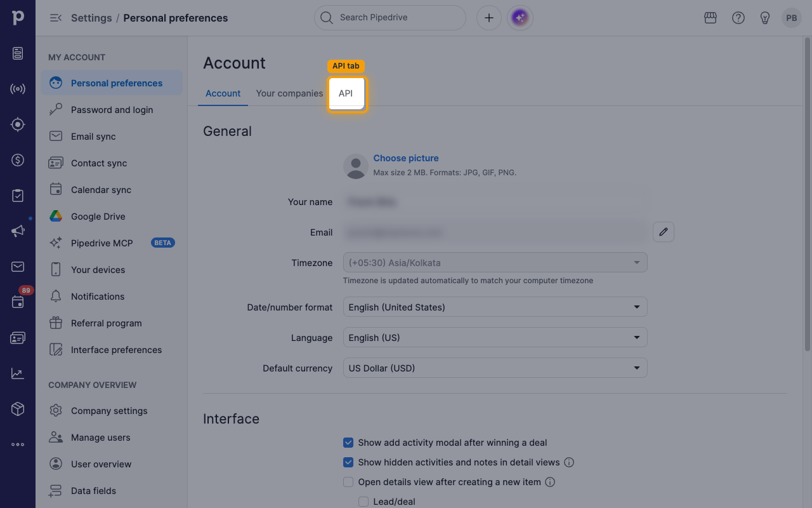Click the profile picture placeholder avatar
The height and width of the screenshot is (508, 812).
[x=356, y=166]
